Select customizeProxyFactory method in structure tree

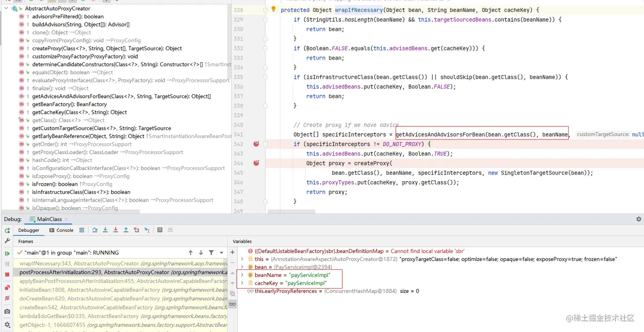tap(85, 56)
